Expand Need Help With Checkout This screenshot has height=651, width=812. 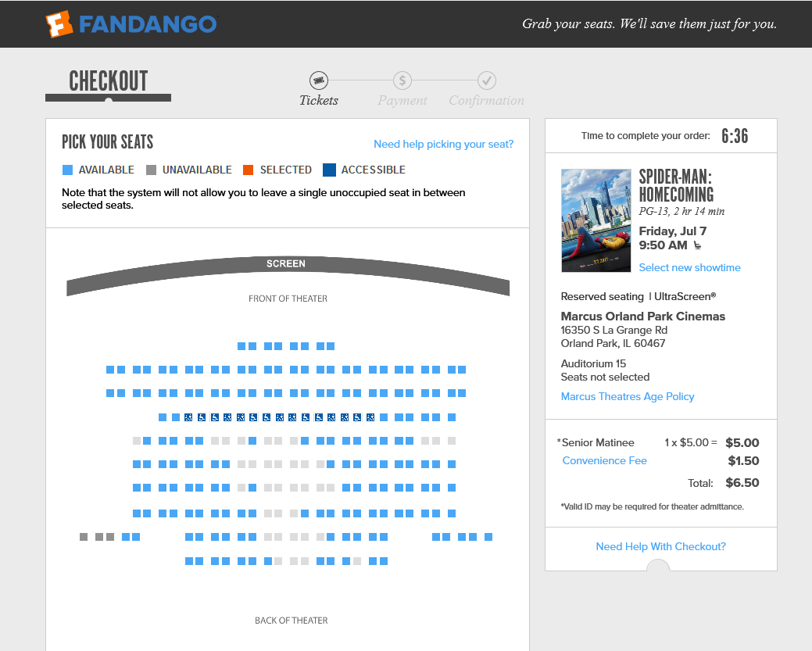[x=661, y=546]
